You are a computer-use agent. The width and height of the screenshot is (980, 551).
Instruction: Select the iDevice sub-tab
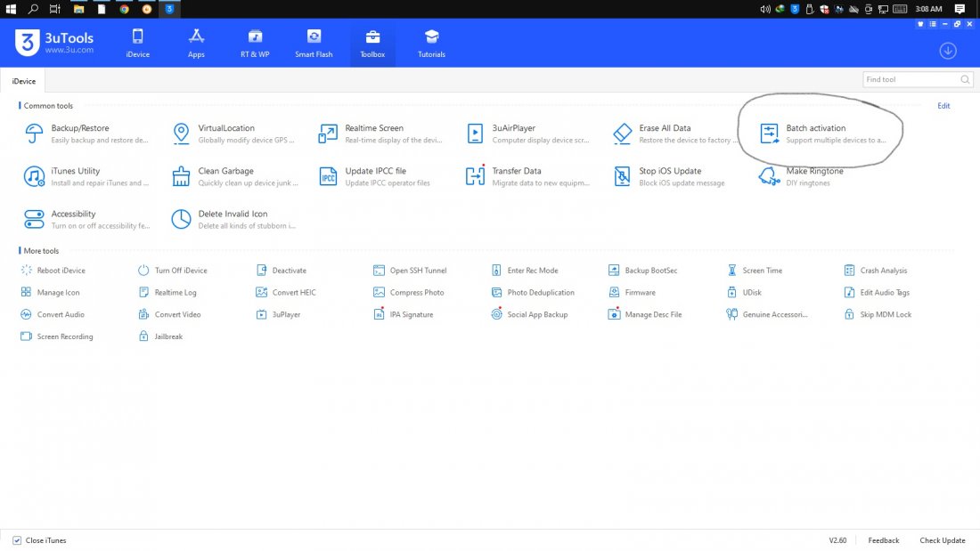(23, 81)
